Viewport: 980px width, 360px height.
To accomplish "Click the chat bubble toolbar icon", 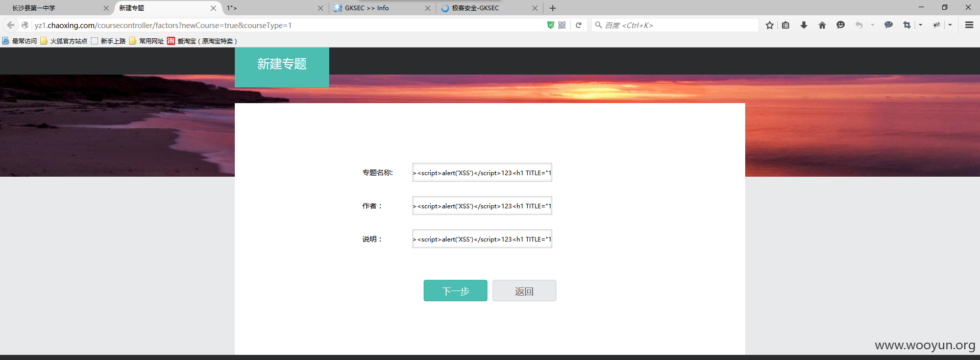I will [x=889, y=25].
